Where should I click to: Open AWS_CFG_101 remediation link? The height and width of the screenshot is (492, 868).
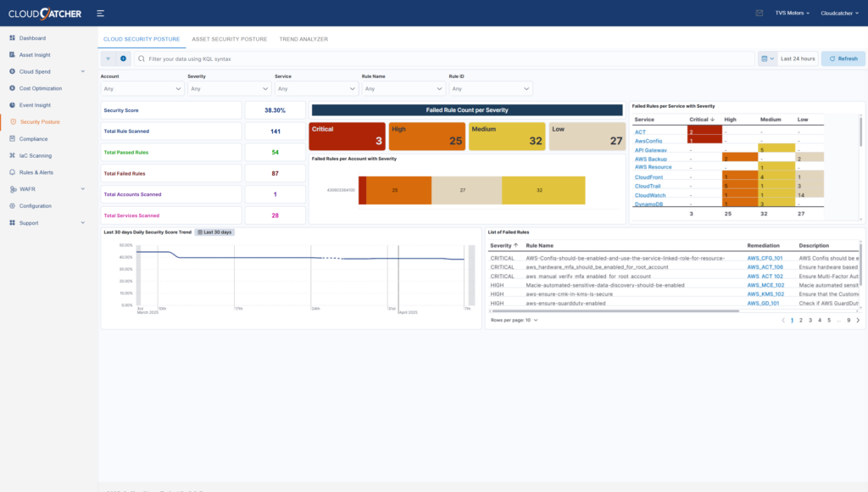(x=765, y=258)
